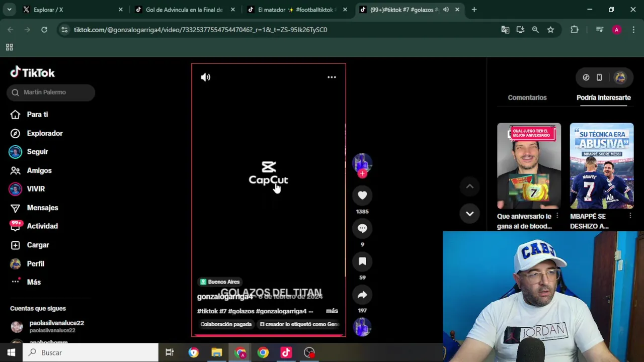Open the Chrome apps grid in bookmarks bar
The height and width of the screenshot is (362, 644).
9,47
